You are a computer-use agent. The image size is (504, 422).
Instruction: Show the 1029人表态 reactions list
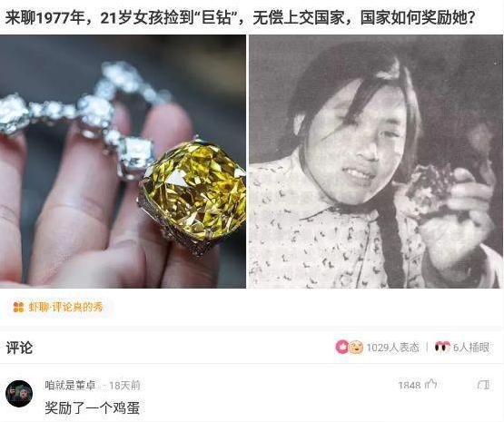393,348
